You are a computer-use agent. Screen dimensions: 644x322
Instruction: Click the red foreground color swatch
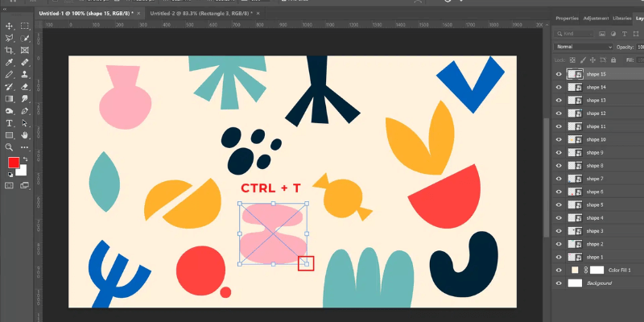[14, 163]
